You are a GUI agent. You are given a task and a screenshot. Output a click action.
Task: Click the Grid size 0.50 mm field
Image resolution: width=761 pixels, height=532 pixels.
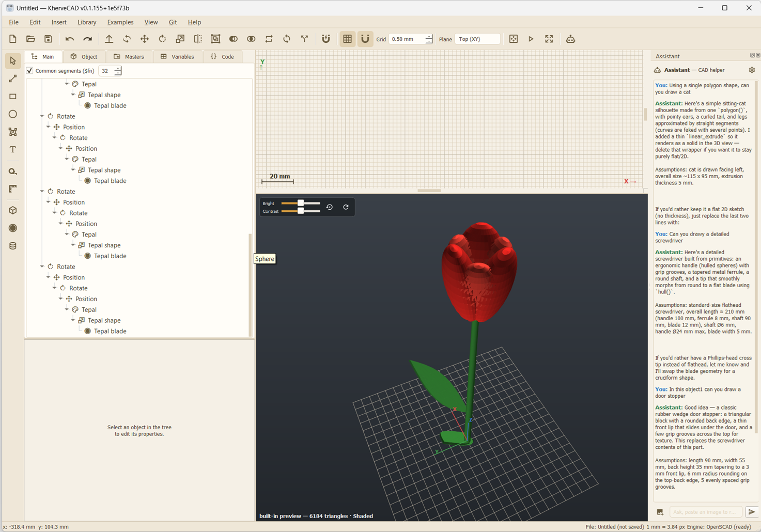click(407, 39)
